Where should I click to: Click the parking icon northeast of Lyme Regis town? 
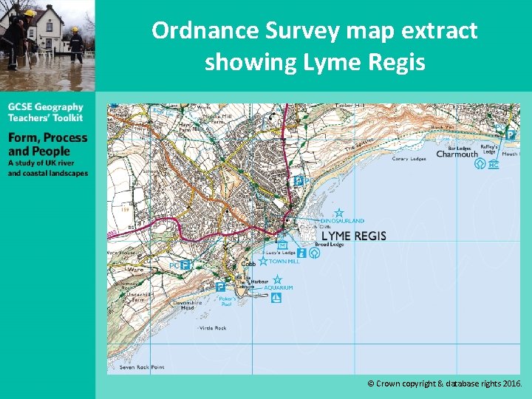click(x=299, y=181)
